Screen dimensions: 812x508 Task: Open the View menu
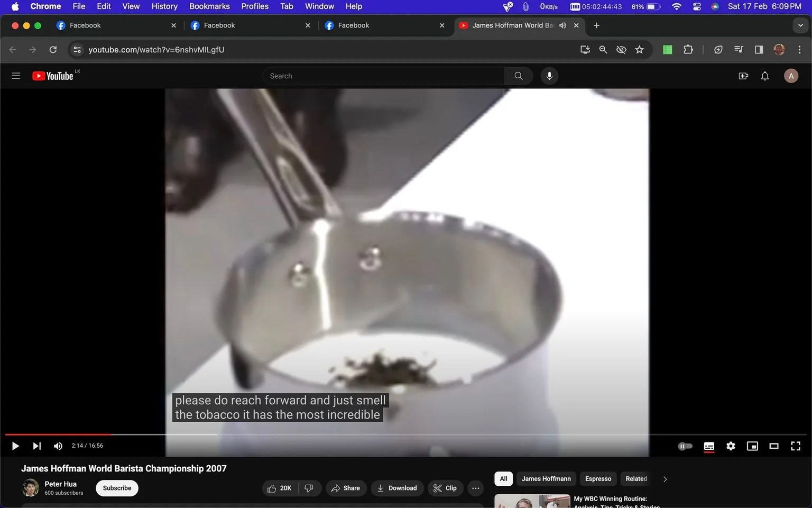click(131, 6)
